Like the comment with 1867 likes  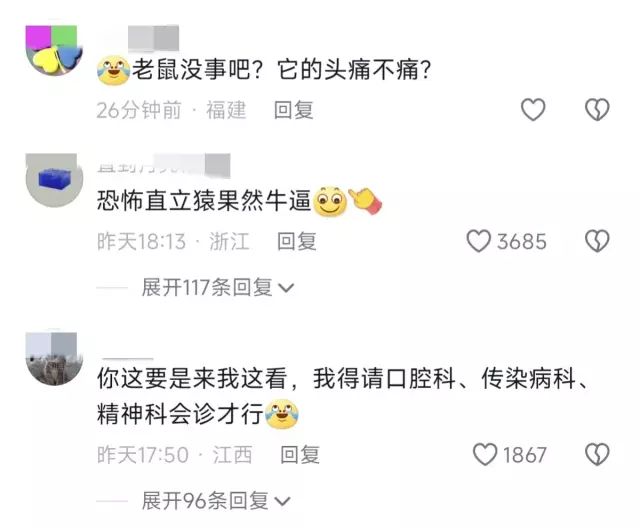pyautogui.click(x=485, y=454)
